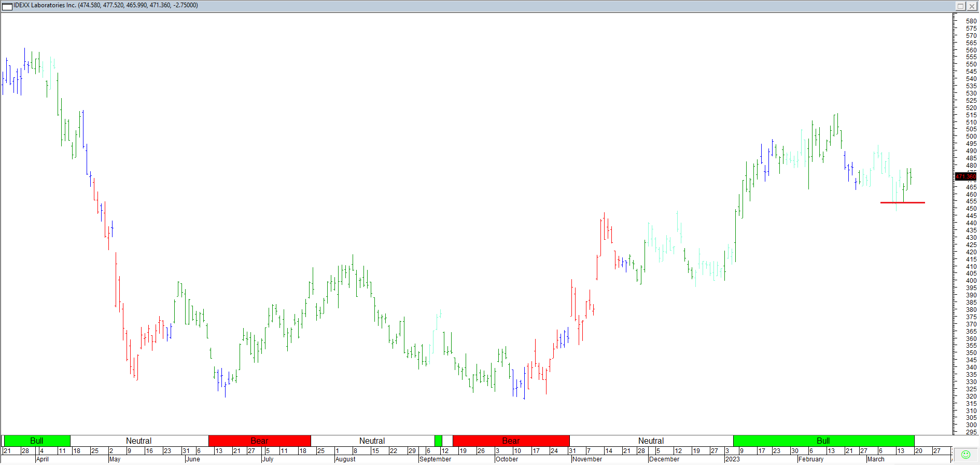
Task: Click the May month label on date axis
Action: [x=115, y=459]
